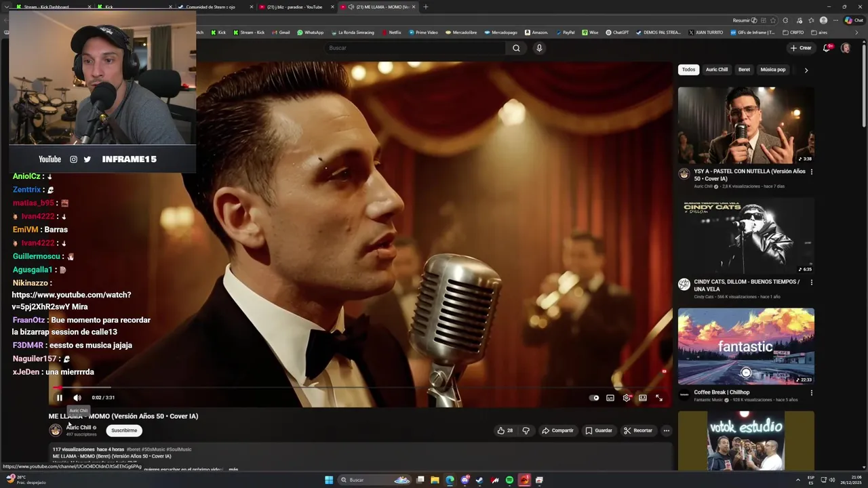Image resolution: width=868 pixels, height=488 pixels.
Task: Open a new browser tab
Action: pos(425,7)
